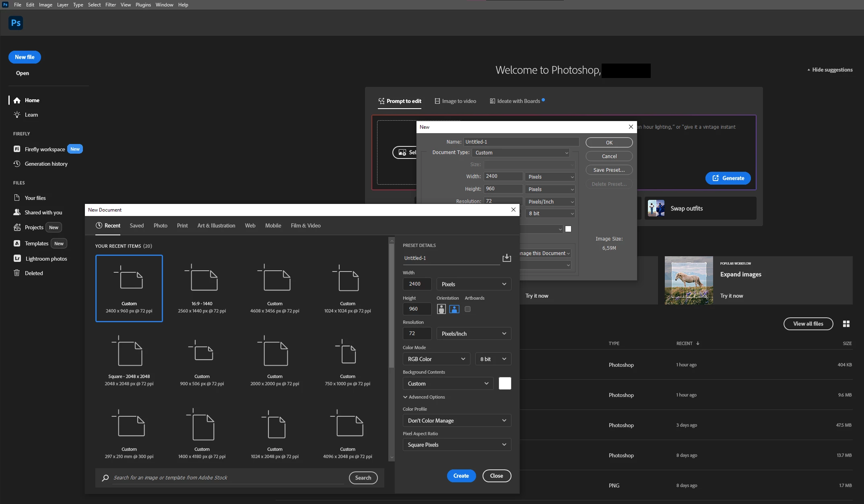Open the Templates sidebar icon

point(17,243)
